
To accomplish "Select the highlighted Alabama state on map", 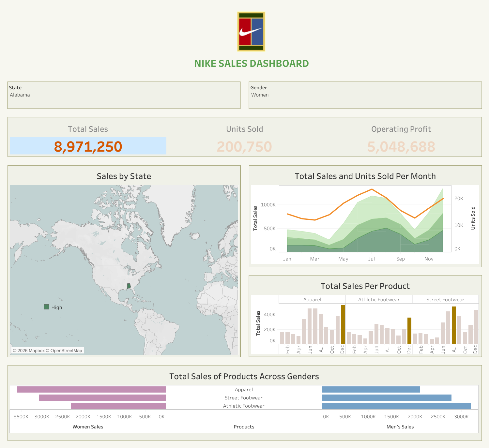I will [129, 286].
